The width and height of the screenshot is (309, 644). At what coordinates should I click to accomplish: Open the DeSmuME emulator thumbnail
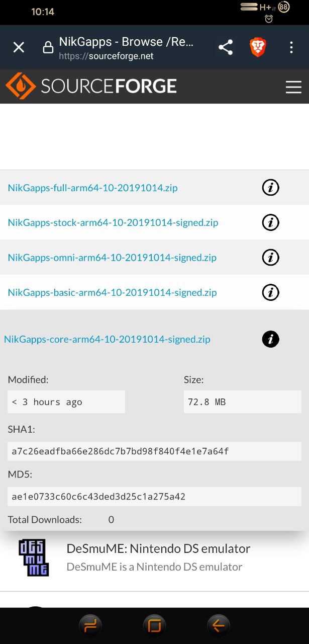click(x=34, y=557)
